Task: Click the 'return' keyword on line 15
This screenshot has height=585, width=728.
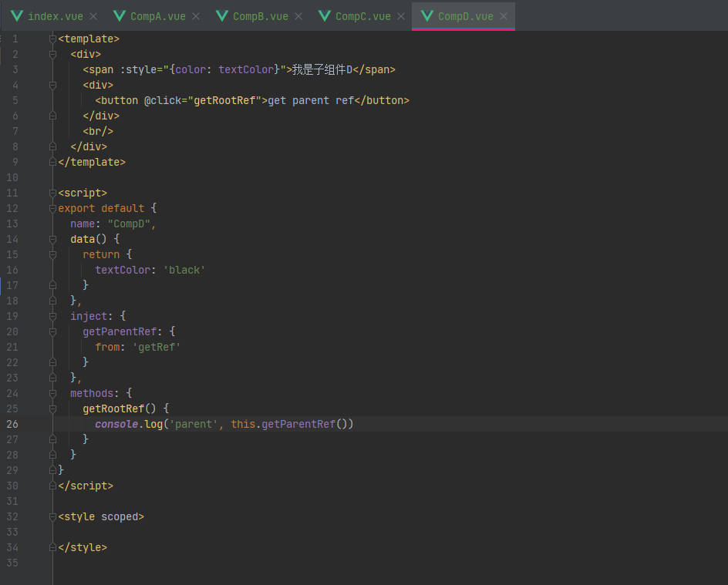Action: pyautogui.click(x=101, y=254)
